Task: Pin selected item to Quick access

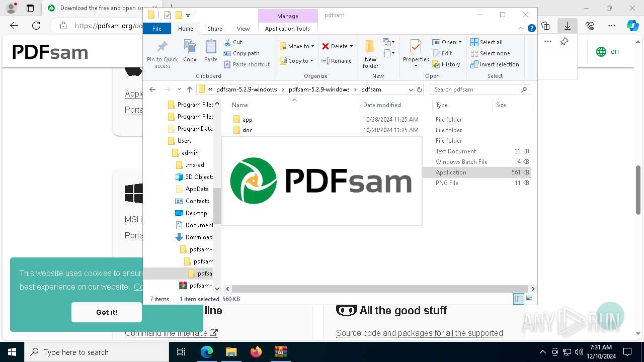Action: click(x=162, y=54)
